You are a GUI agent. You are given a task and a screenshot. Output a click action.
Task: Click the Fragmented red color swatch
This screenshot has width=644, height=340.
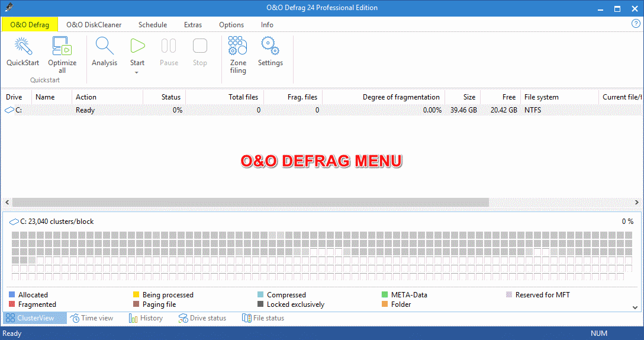(11, 304)
